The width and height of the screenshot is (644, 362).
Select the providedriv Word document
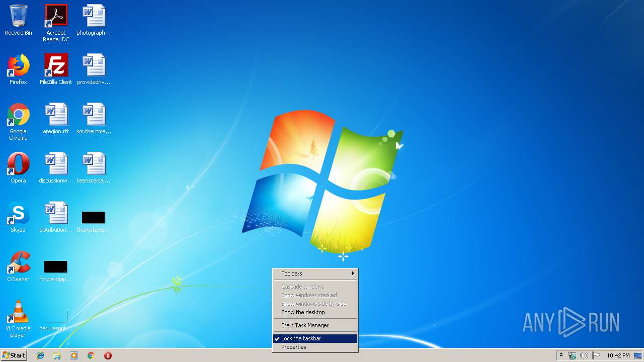pyautogui.click(x=94, y=69)
